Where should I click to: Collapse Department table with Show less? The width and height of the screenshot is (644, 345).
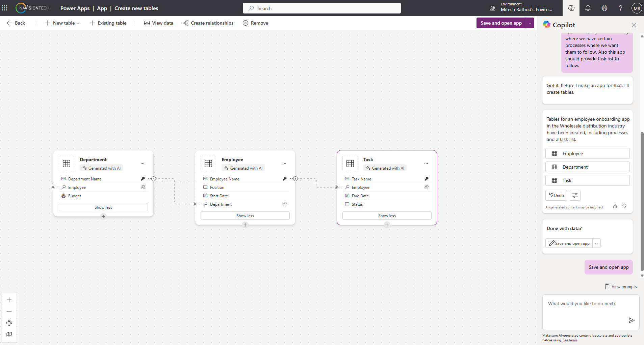click(103, 207)
